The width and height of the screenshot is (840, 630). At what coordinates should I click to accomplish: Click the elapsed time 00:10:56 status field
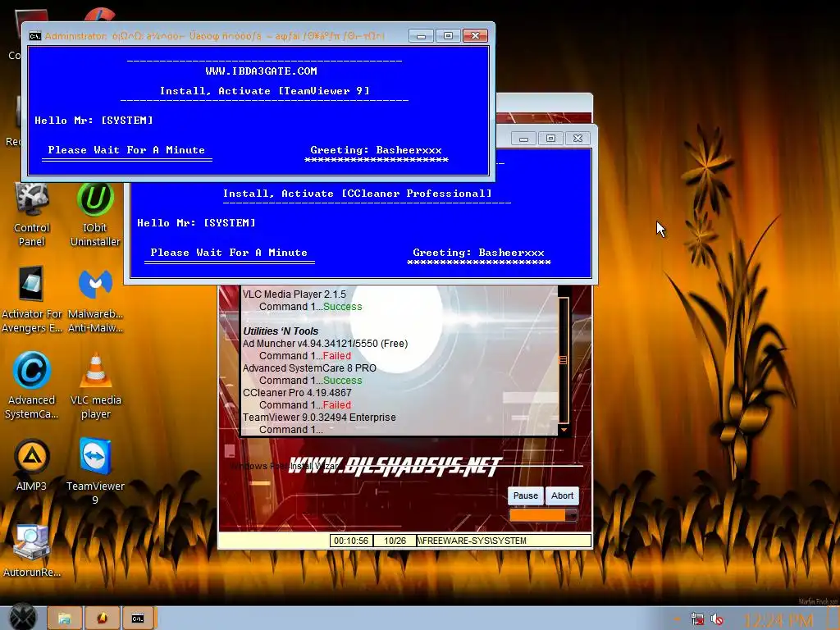pos(351,541)
